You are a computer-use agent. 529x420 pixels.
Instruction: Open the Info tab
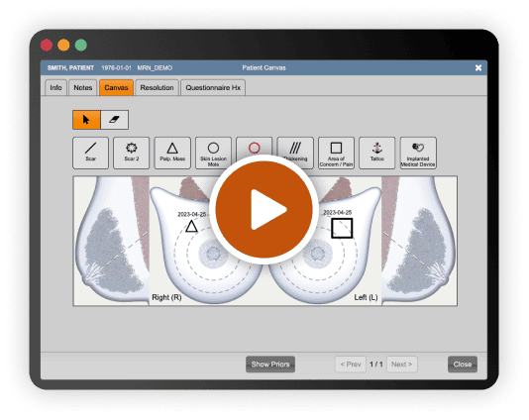55,88
